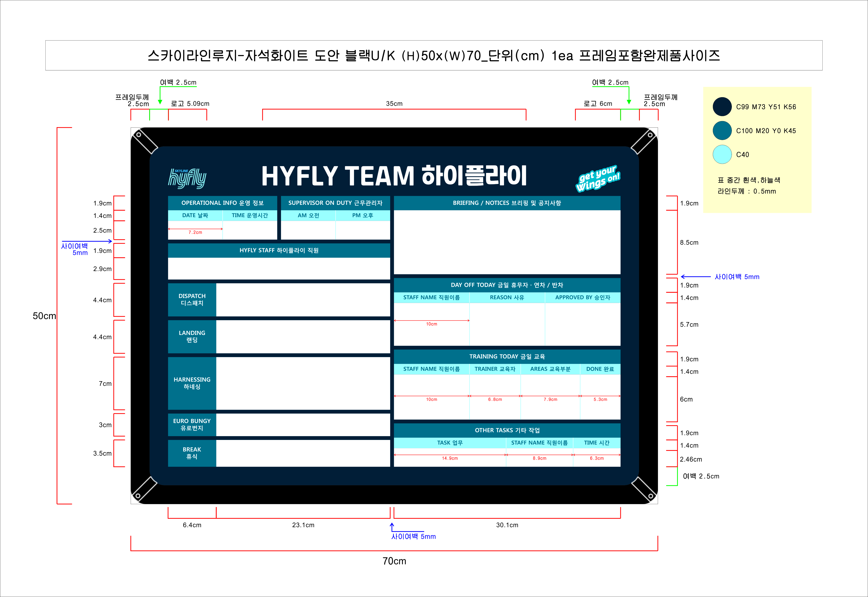Viewport: 868px width, 597px height.
Task: Click the red "7.2cm" width label
Action: (195, 232)
